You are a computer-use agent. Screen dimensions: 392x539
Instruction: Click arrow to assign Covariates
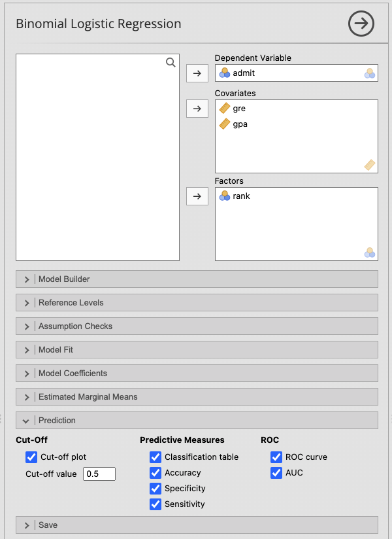197,109
